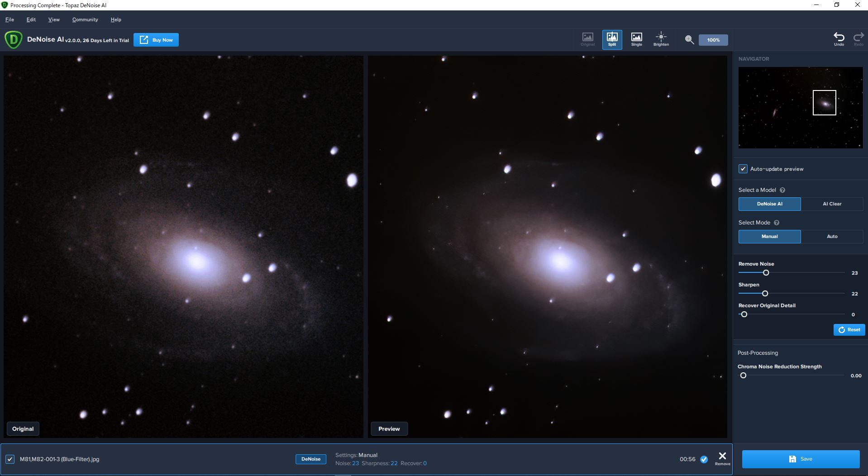The height and width of the screenshot is (476, 868).
Task: Open the 100% zoom level box
Action: [713, 40]
